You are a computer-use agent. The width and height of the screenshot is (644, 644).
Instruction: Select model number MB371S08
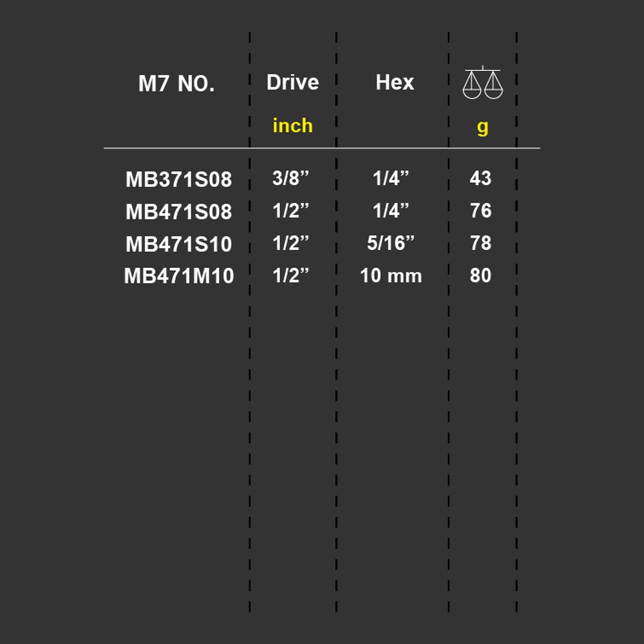click(178, 180)
